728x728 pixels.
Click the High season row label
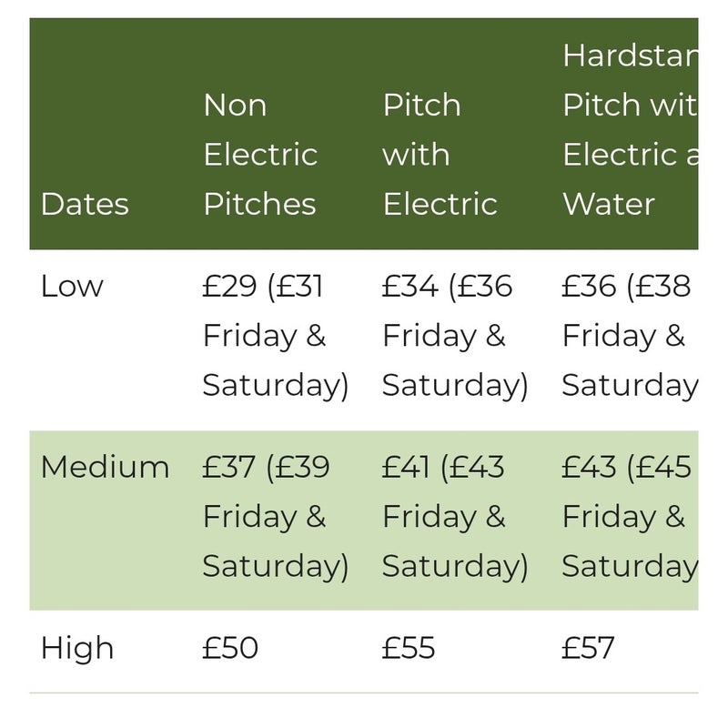[77, 649]
